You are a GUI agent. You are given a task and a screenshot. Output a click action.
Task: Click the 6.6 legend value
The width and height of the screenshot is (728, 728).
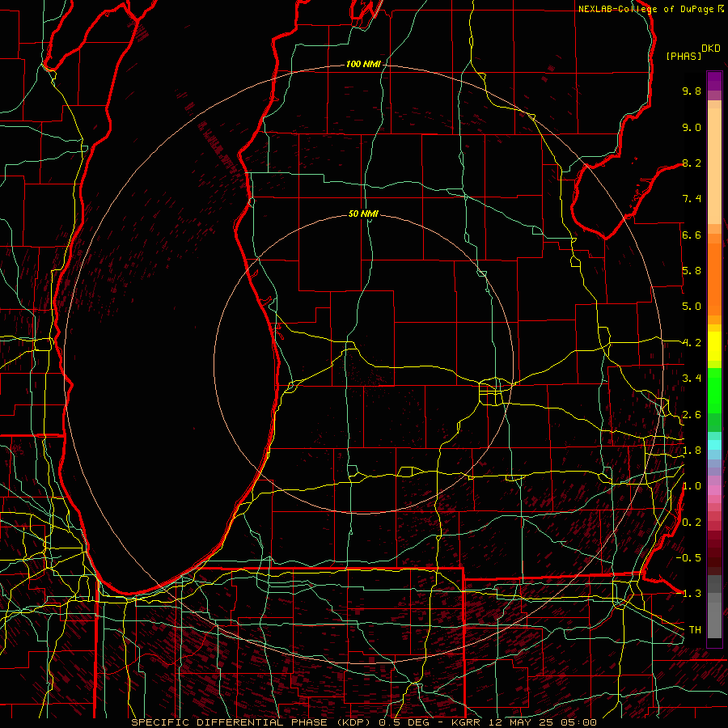[692, 235]
